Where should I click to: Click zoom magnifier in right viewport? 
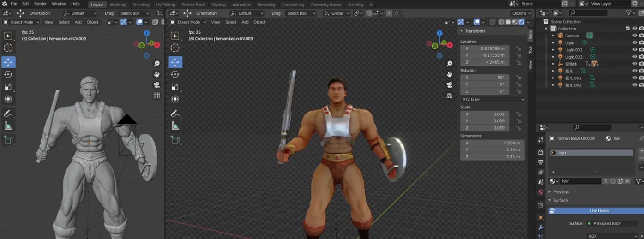[450, 64]
